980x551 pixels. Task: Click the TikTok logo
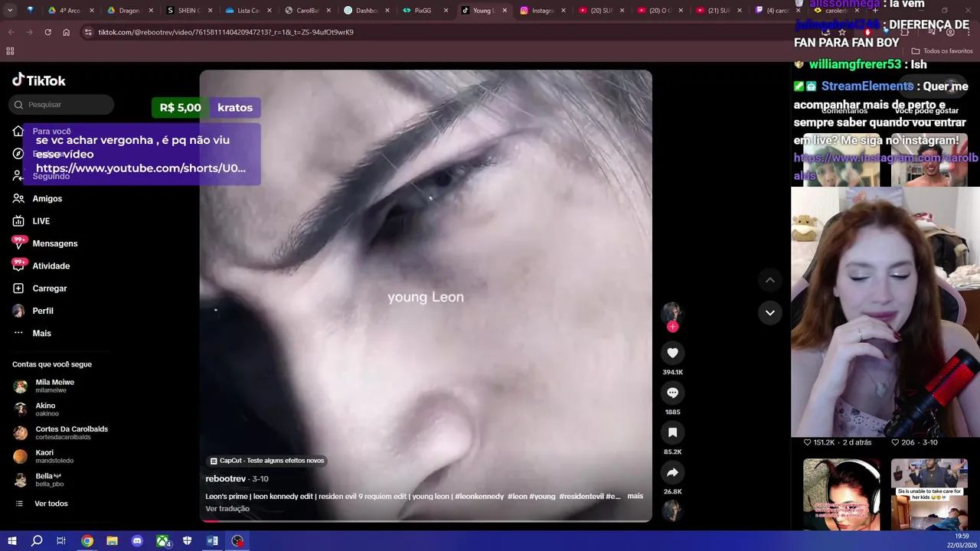coord(39,80)
